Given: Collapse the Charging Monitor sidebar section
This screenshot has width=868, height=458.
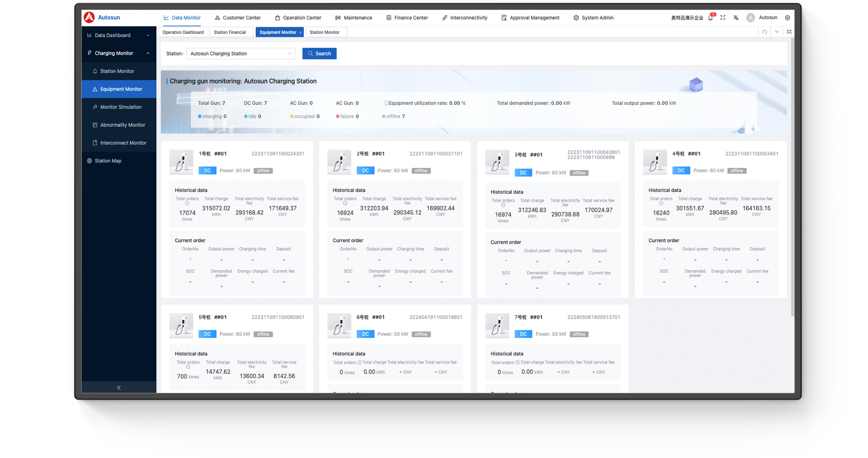Looking at the screenshot, I should 148,53.
